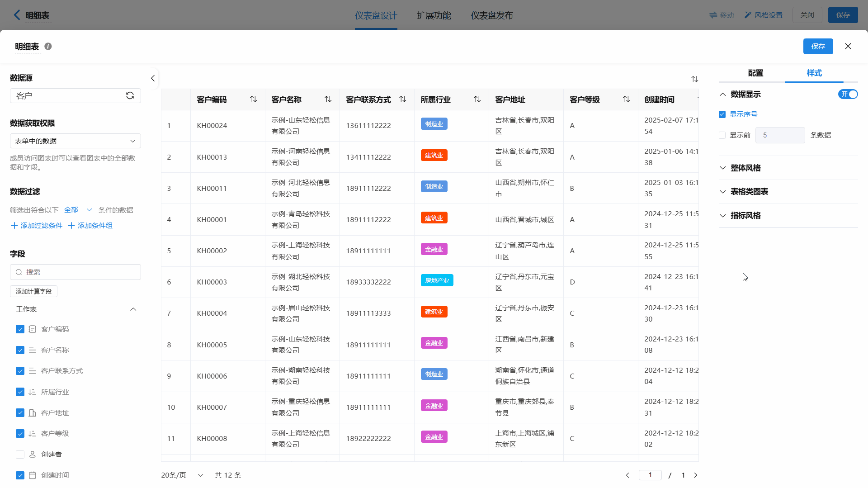
Task: Click 添加过滤条件 link
Action: click(37, 225)
